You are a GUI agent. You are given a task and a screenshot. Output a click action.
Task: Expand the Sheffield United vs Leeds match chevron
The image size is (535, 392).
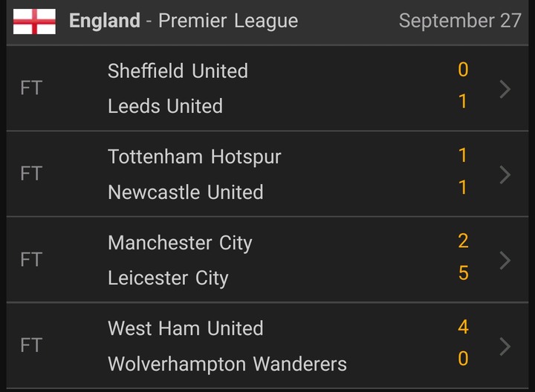point(505,89)
